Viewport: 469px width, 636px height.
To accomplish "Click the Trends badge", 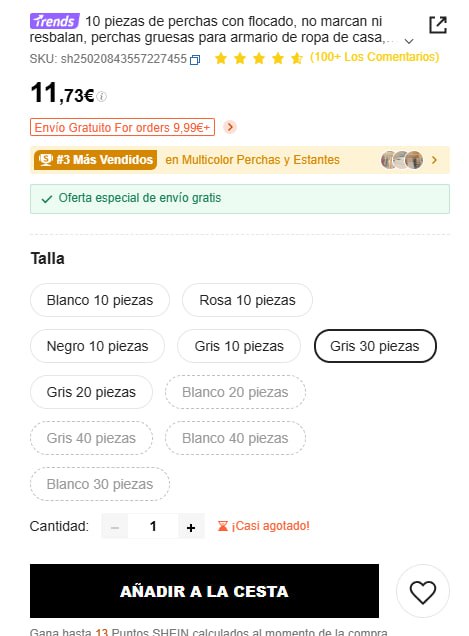I will [55, 21].
